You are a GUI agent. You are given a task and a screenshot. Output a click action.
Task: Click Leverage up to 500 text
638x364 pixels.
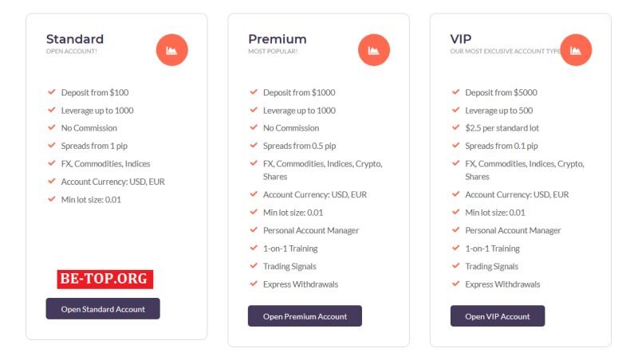pos(499,111)
